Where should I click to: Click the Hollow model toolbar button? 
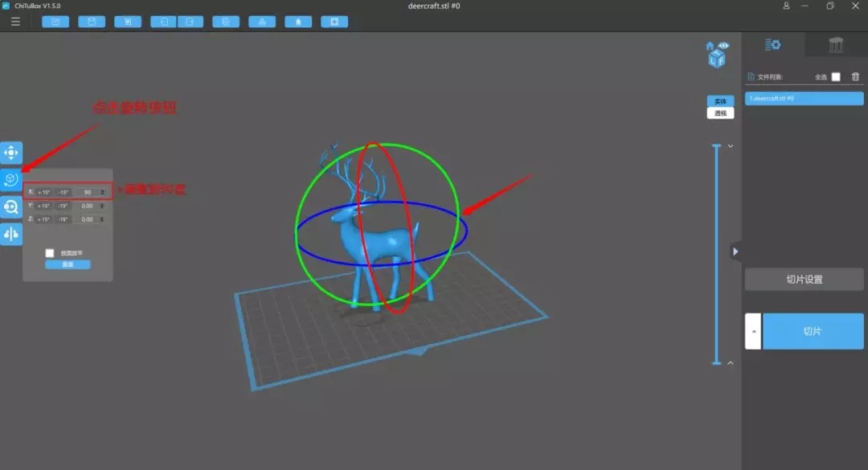click(298, 22)
